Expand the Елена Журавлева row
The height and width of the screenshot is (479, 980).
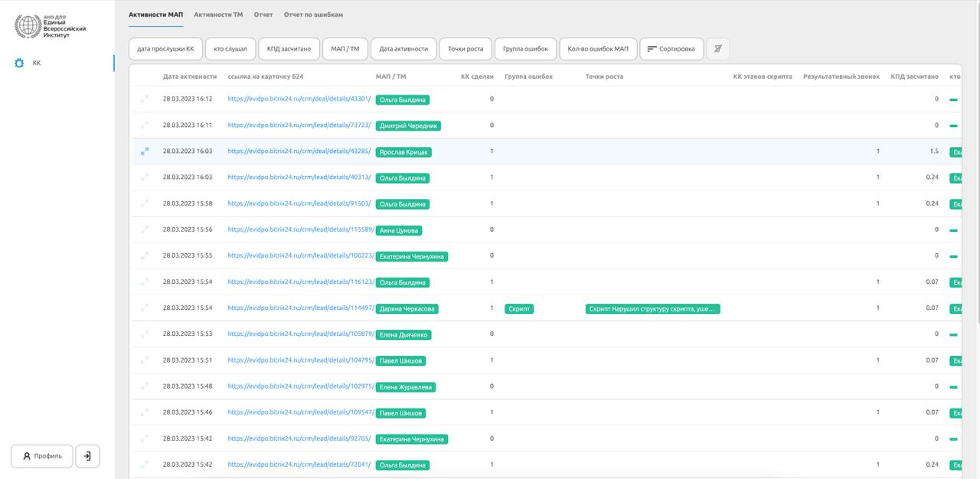click(x=145, y=386)
